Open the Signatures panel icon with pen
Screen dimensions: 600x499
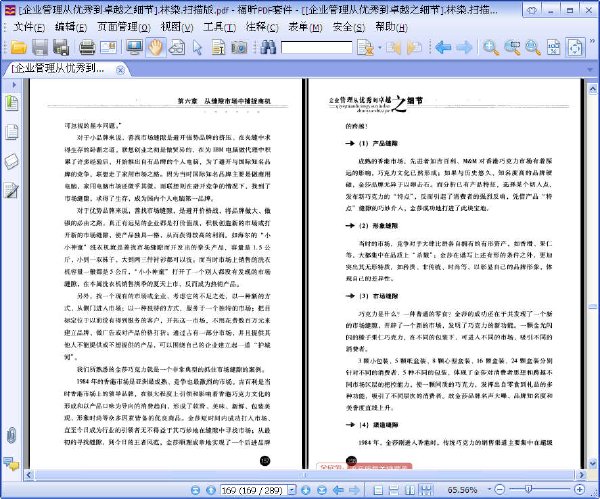[11, 190]
